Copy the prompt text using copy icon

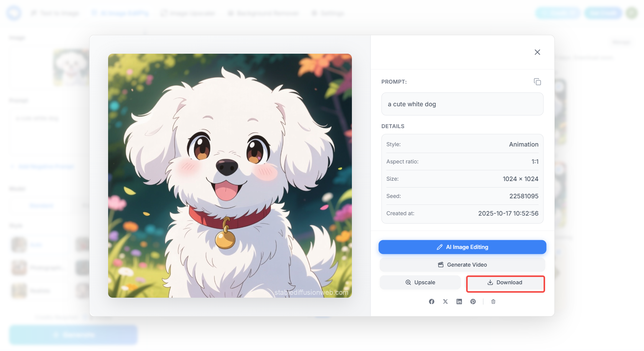pyautogui.click(x=537, y=81)
